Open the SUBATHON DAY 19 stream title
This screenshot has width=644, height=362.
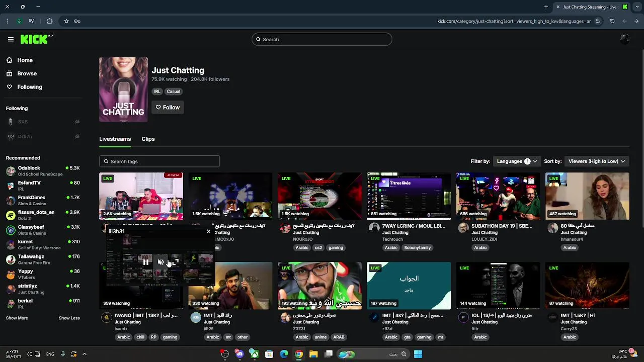click(x=502, y=226)
